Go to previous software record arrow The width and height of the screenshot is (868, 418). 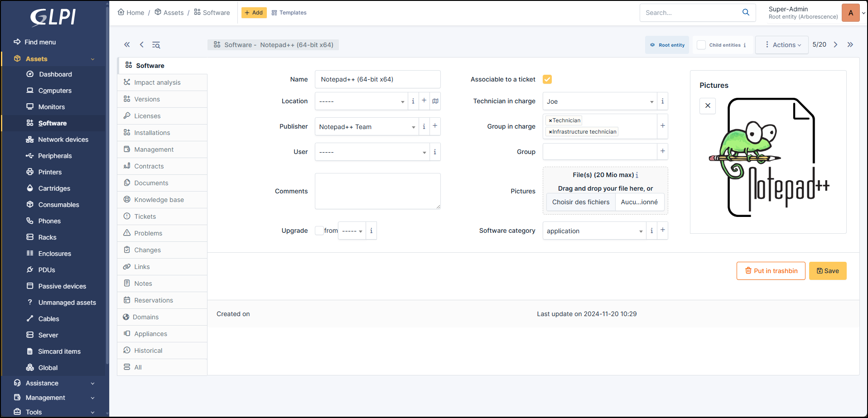tap(142, 44)
